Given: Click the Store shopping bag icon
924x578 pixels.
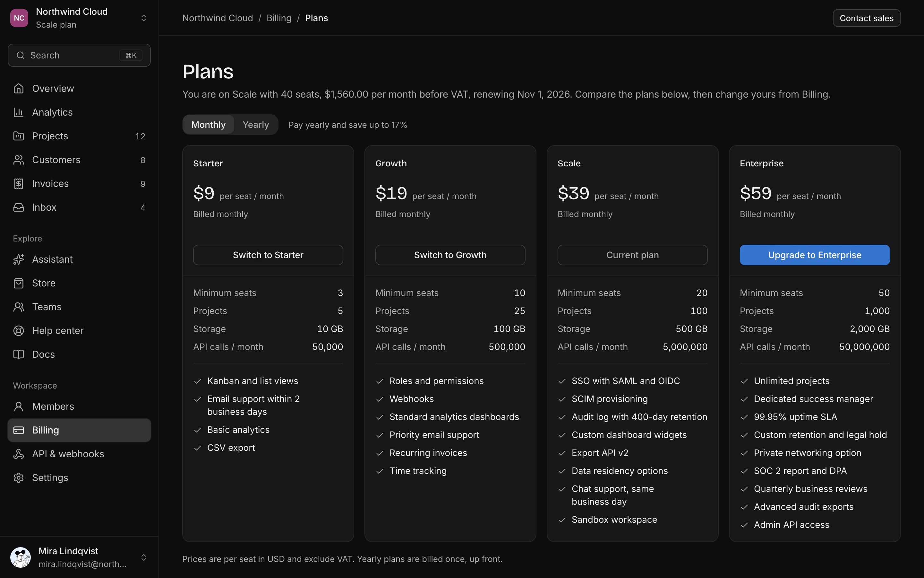Looking at the screenshot, I should tap(19, 283).
